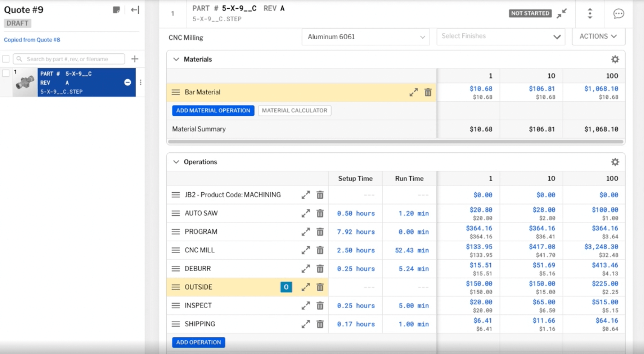Click the collapse part view arrows icon
This screenshot has width=644, height=354.
[x=561, y=13]
